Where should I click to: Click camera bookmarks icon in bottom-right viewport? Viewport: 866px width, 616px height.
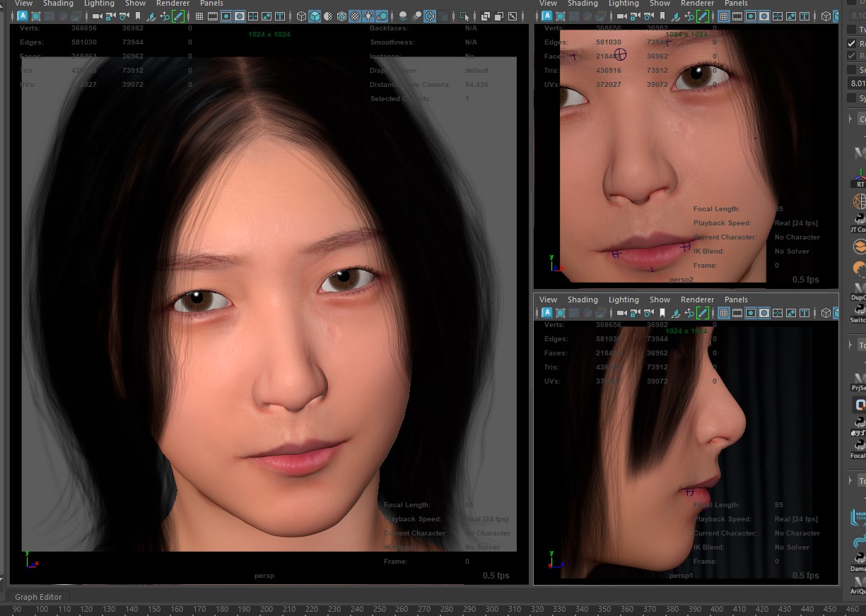pyautogui.click(x=662, y=313)
